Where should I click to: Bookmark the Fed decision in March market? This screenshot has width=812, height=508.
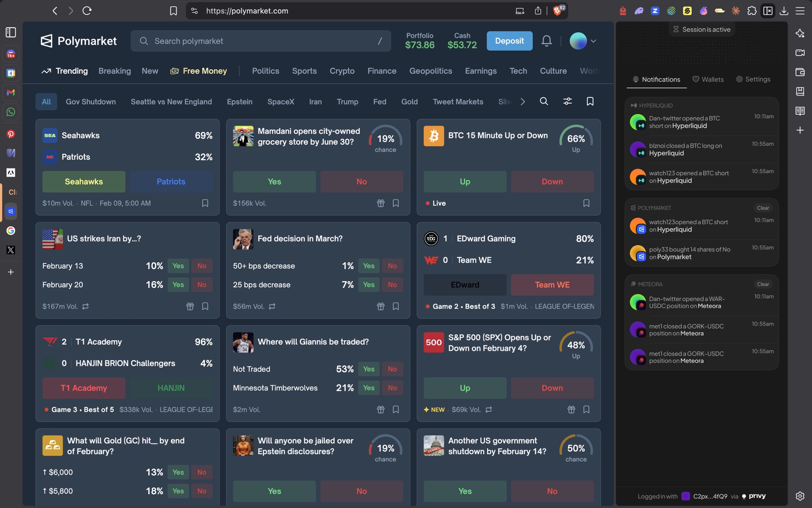coord(395,306)
